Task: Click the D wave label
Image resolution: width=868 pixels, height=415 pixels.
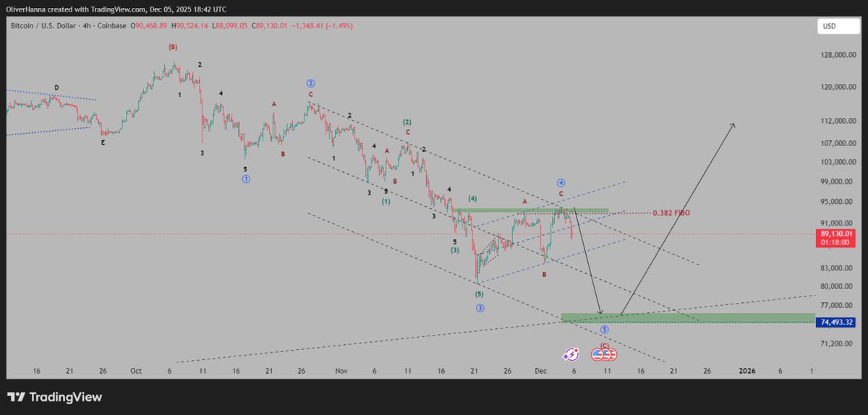Action: coord(56,88)
